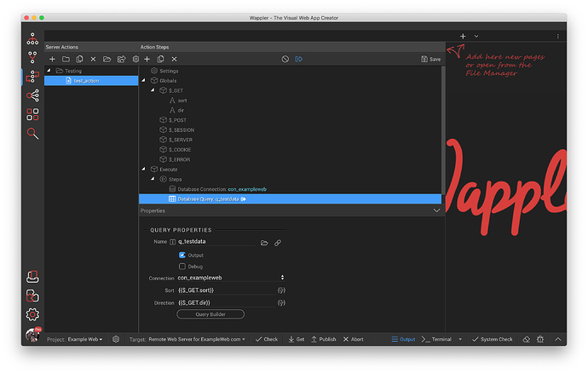Open the Connection dropdown con_exampleweb

[231, 278]
